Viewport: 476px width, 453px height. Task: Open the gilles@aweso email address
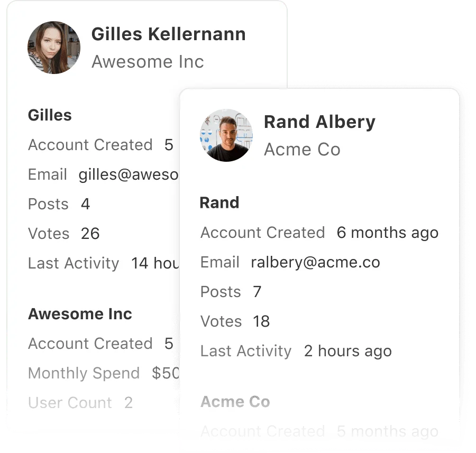(127, 174)
